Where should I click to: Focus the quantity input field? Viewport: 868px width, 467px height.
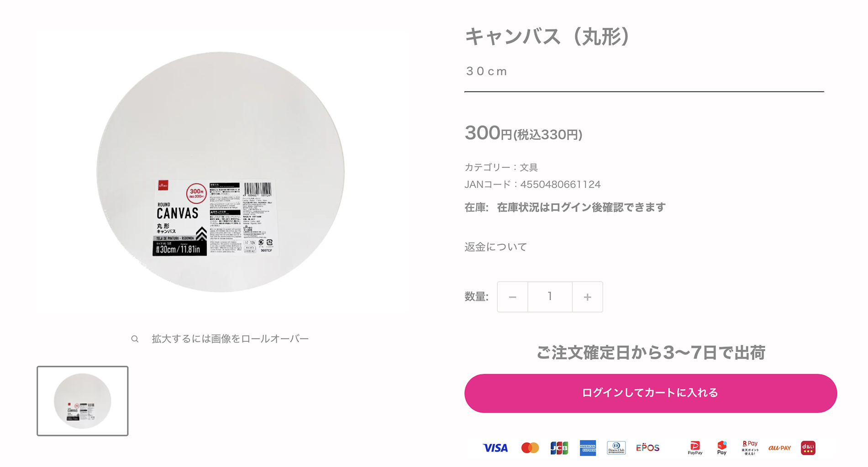550,297
